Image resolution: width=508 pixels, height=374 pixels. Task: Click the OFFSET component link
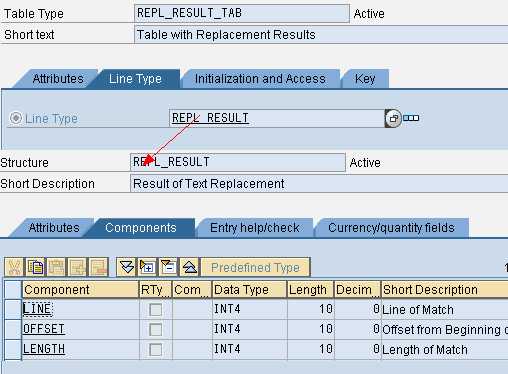point(44,329)
